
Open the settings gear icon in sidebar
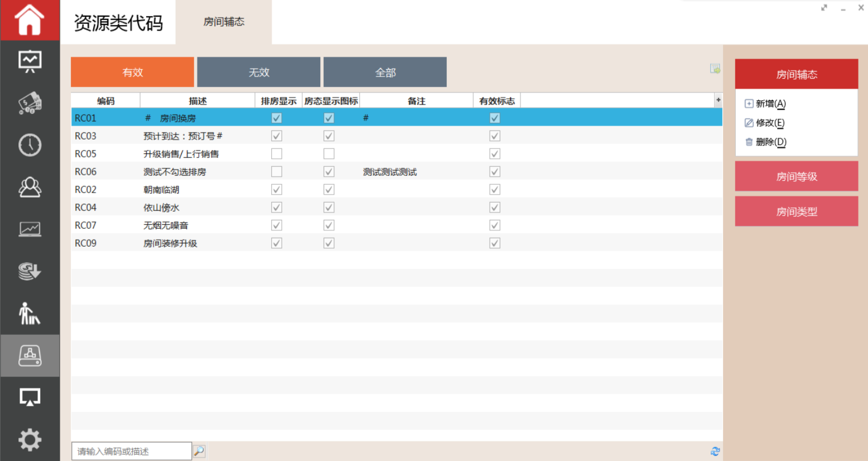click(x=30, y=440)
